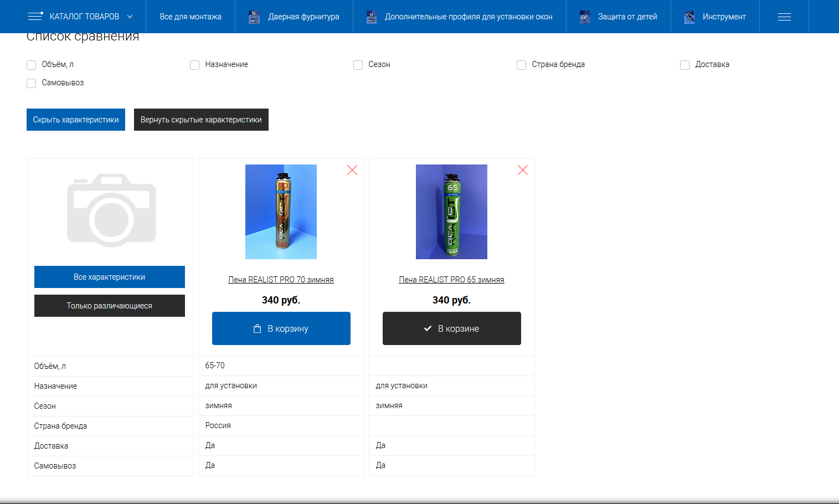Image resolution: width=839 pixels, height=504 pixels.
Task: Click the Скрыть характеристики button
Action: [x=76, y=120]
